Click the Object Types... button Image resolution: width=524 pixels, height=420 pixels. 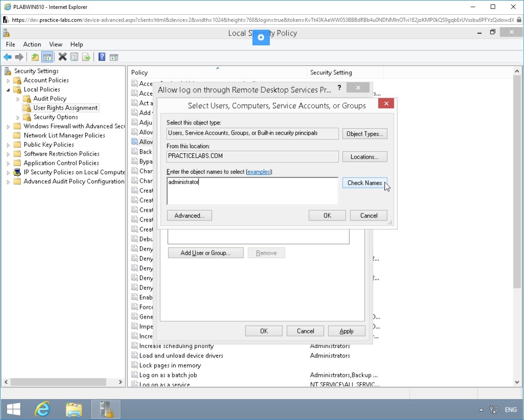[364, 134]
